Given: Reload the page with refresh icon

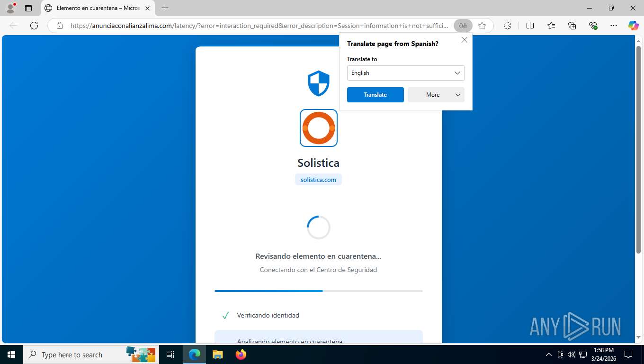Looking at the screenshot, I should pos(34,26).
